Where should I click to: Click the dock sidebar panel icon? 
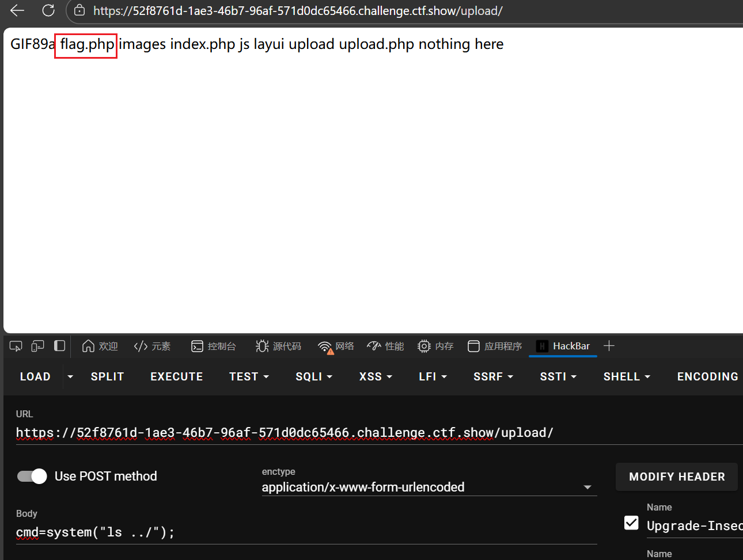pos(59,346)
